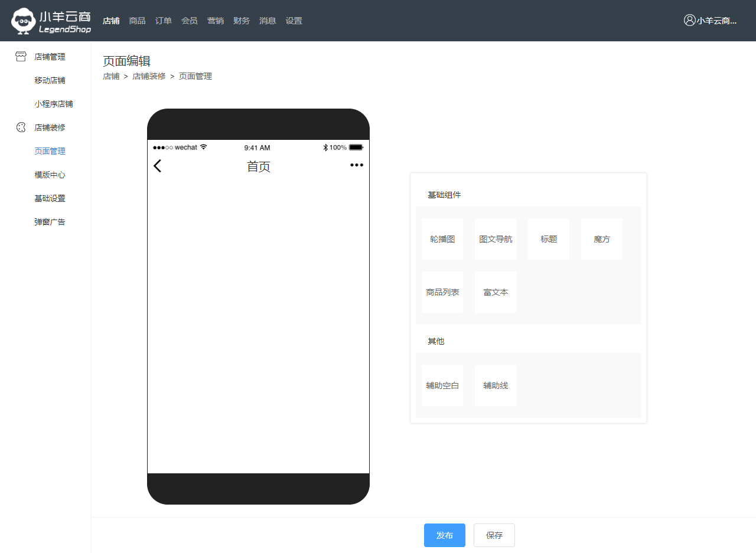Add the 轮播图 carousel component
This screenshot has width=756, height=553.
pos(442,239)
